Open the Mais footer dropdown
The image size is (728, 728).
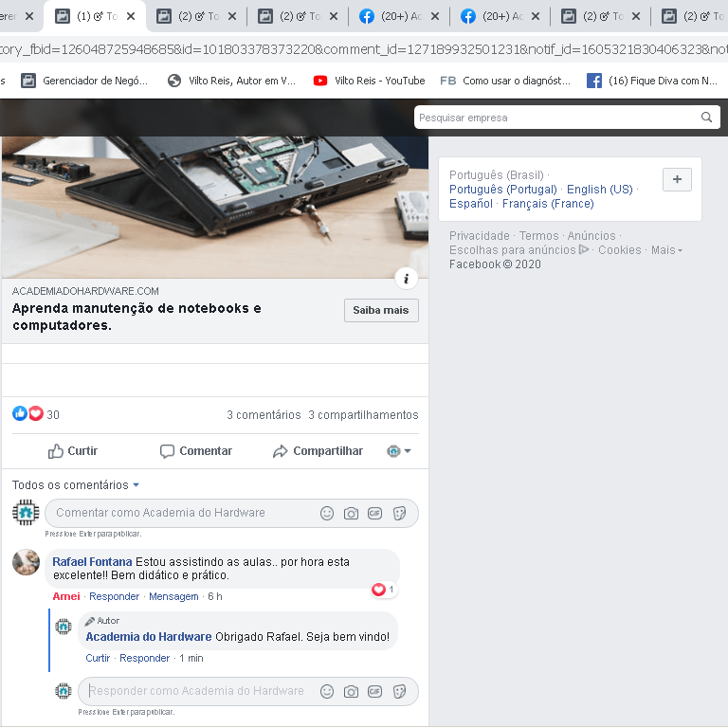(x=666, y=250)
